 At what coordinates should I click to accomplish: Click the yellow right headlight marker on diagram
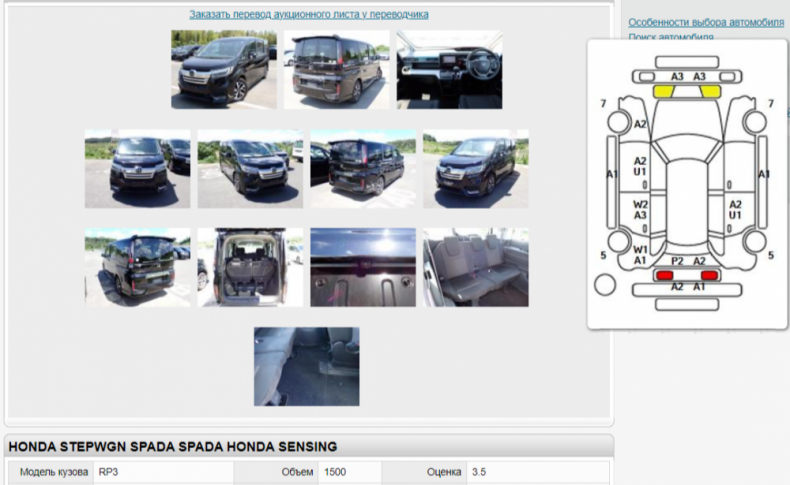pos(710,92)
